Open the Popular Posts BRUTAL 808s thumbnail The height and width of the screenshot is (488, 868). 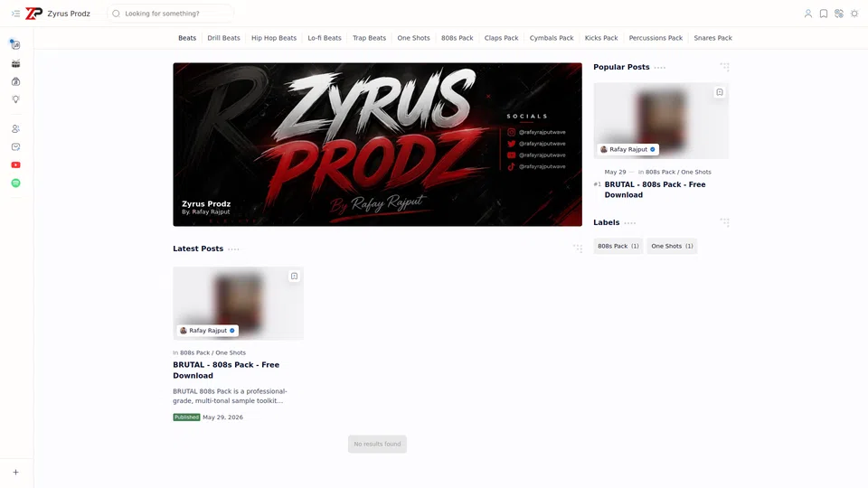tap(662, 120)
